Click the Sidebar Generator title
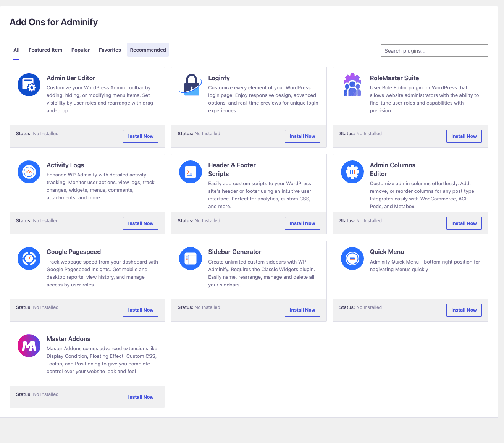The width and height of the screenshot is (504, 443). (x=235, y=252)
